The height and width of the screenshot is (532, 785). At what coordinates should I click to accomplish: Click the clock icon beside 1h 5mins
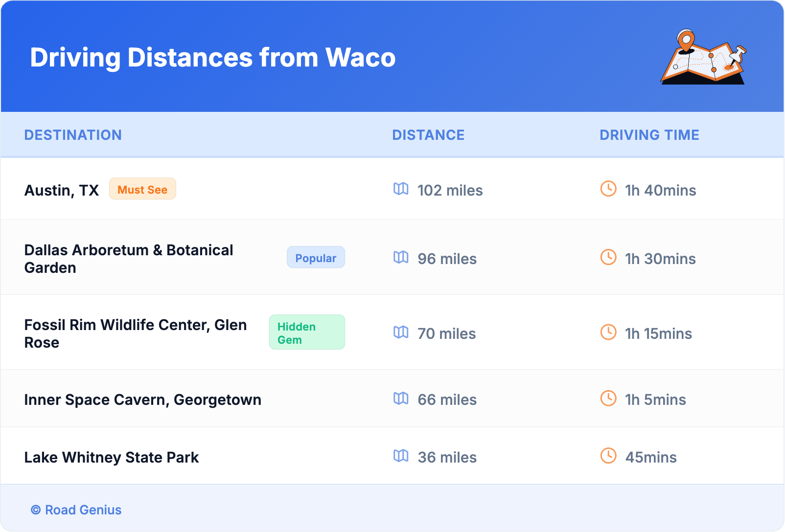[x=608, y=399]
